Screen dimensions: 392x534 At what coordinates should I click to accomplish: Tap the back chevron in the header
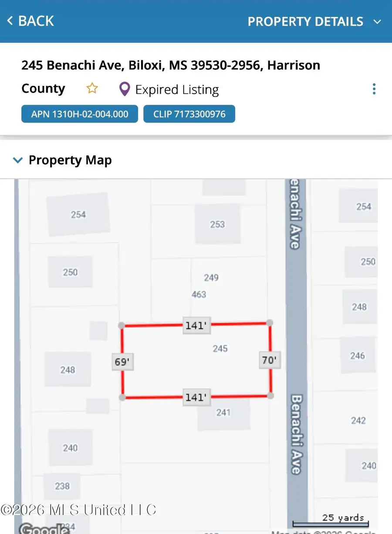9,20
